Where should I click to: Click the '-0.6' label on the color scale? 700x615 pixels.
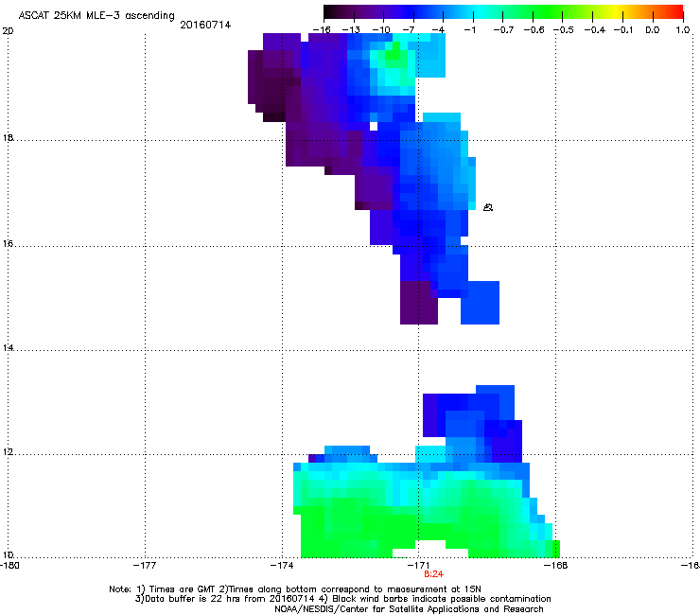(534, 30)
